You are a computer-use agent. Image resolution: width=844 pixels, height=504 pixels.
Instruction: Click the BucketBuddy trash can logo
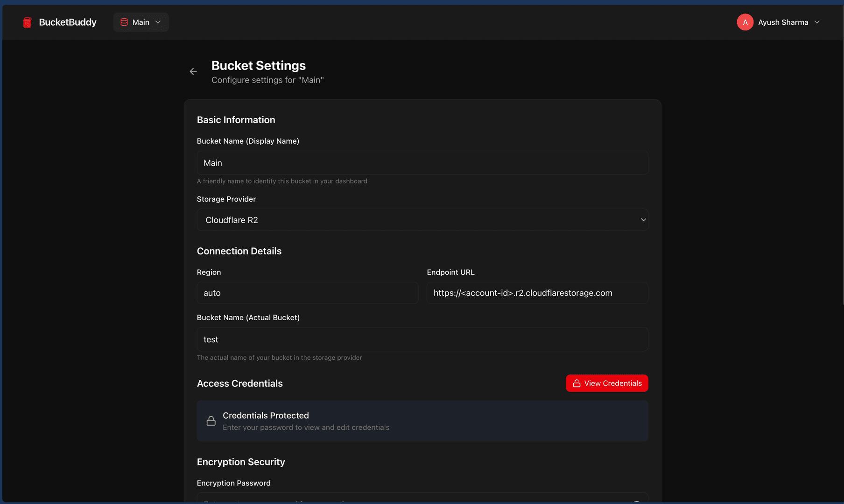tap(27, 22)
